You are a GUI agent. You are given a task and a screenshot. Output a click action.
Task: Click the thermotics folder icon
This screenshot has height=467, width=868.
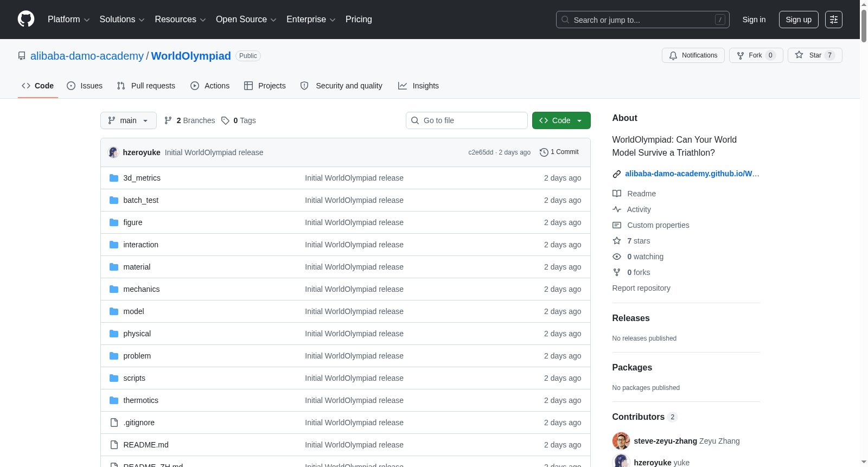point(114,400)
